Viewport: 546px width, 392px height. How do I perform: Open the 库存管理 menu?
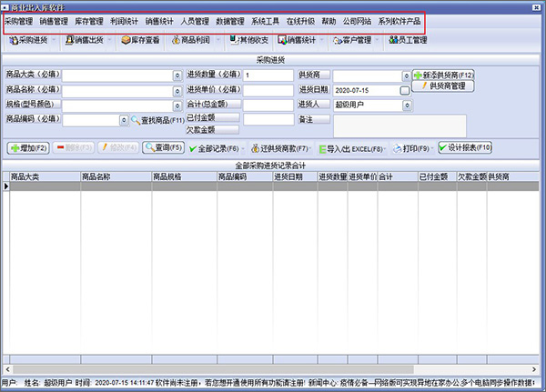tap(89, 20)
